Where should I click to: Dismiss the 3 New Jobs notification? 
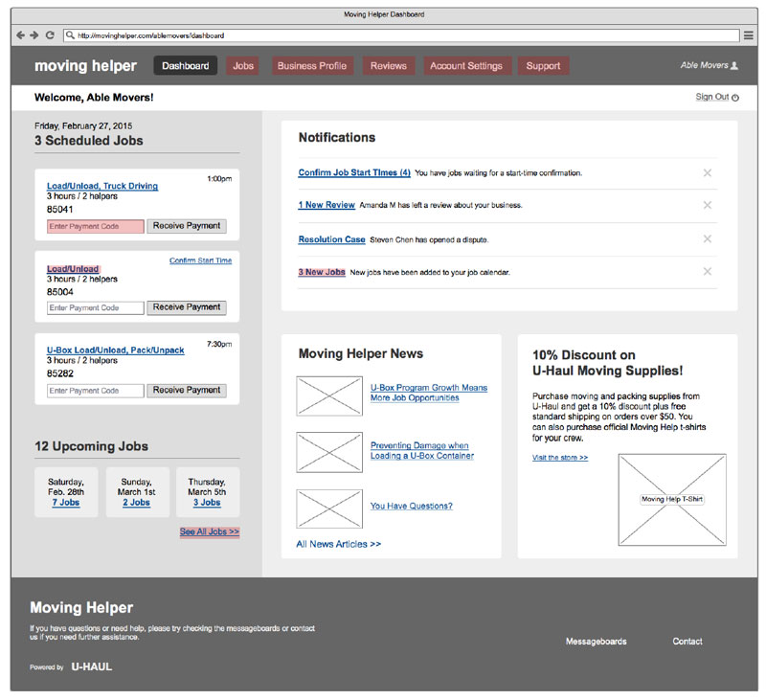[707, 272]
